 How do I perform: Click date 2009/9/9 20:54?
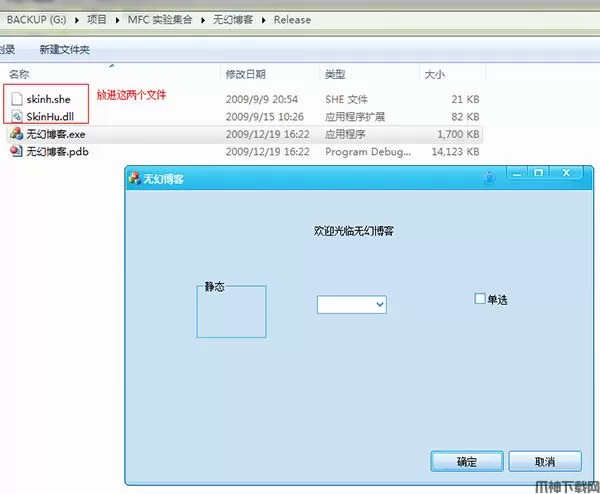[262, 99]
